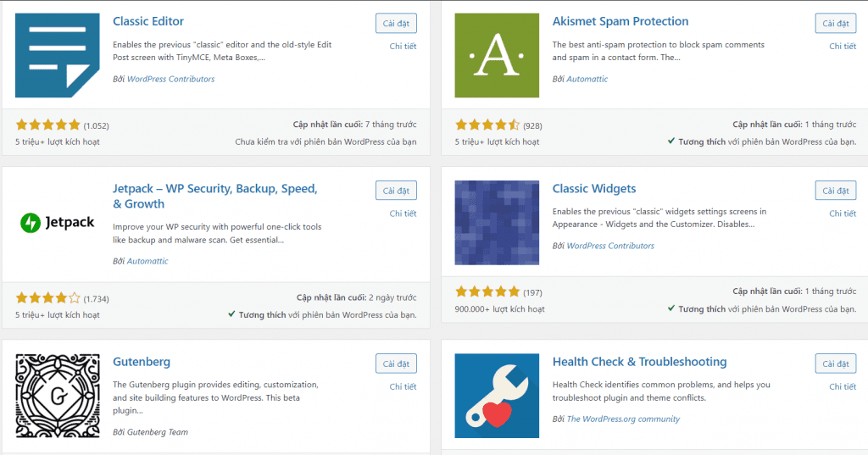Image resolution: width=868 pixels, height=455 pixels.
Task: Click the Gutenberg plugin icon
Action: [57, 396]
